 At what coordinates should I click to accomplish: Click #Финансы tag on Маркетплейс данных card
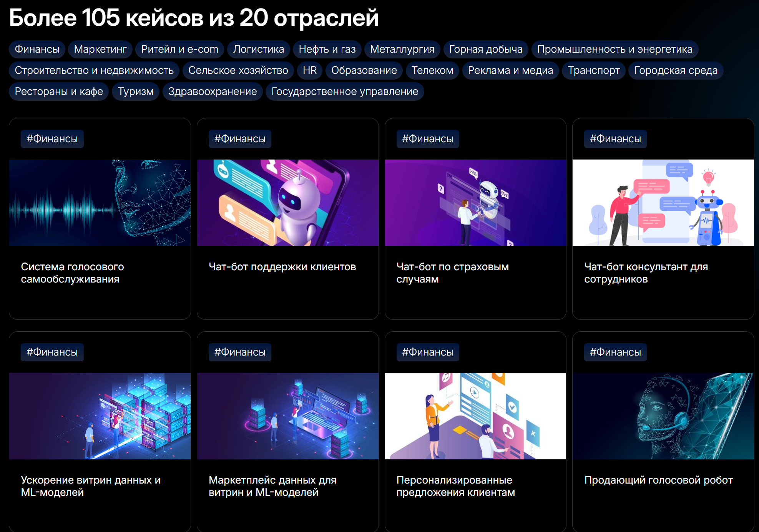240,352
